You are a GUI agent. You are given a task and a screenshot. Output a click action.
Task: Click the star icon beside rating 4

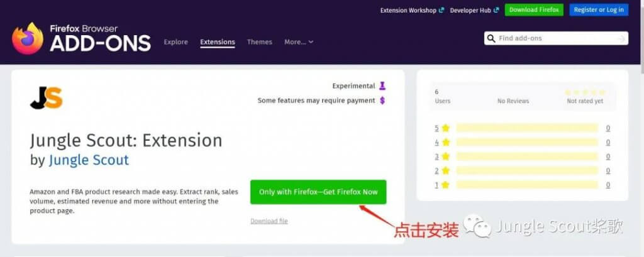tap(446, 143)
